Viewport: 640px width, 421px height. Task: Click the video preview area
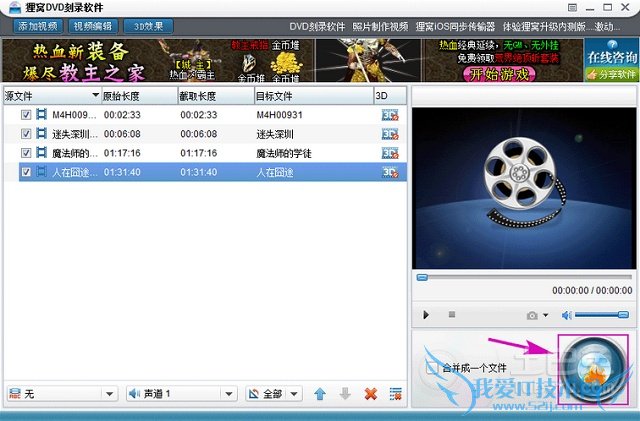click(524, 188)
